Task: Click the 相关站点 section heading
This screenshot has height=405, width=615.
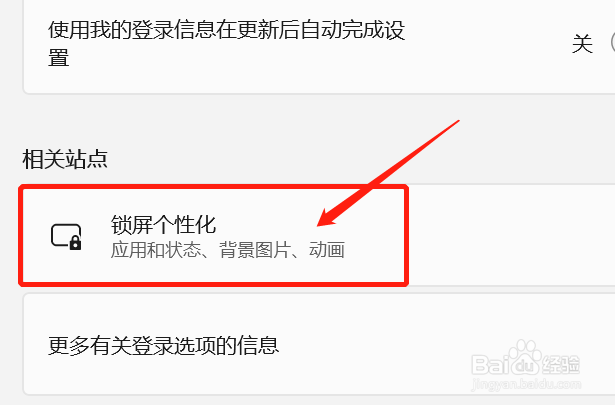Action: 65,159
